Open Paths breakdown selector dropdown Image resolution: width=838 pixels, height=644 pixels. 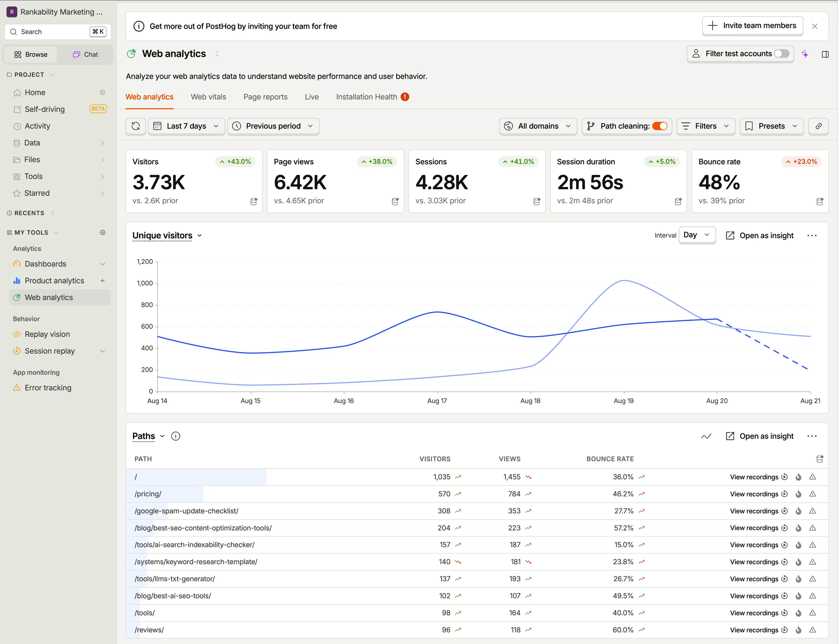tap(149, 436)
